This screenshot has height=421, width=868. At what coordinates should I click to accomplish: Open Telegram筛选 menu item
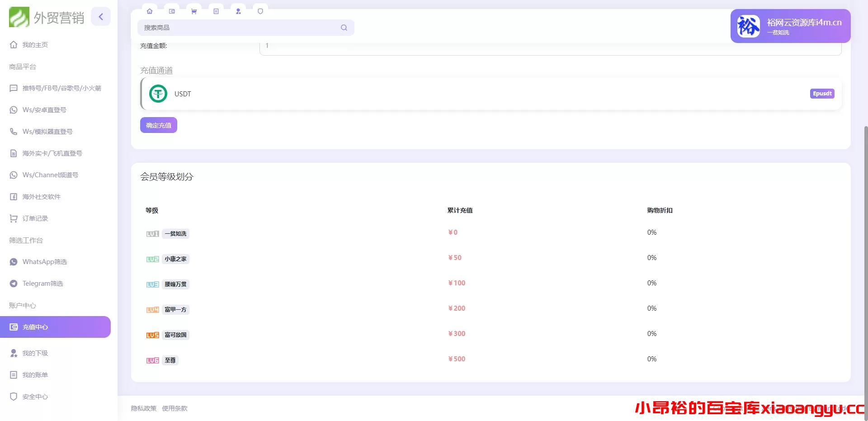(42, 284)
